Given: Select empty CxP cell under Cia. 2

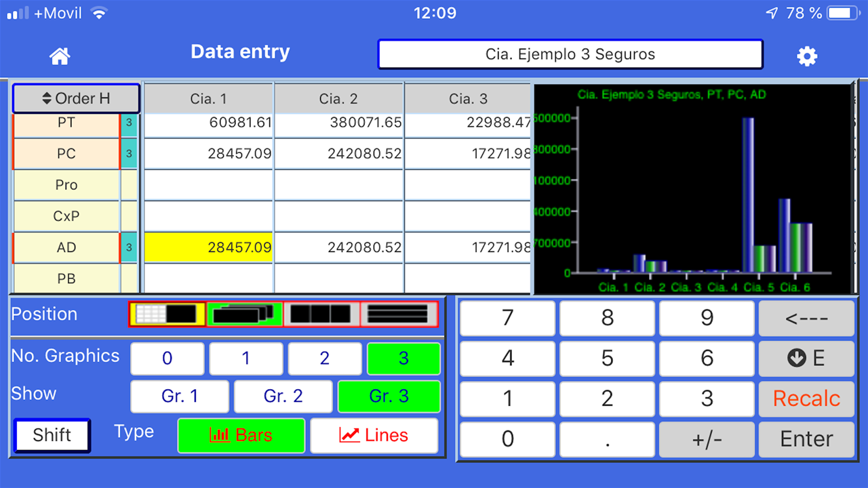Looking at the screenshot, I should pyautogui.click(x=338, y=216).
